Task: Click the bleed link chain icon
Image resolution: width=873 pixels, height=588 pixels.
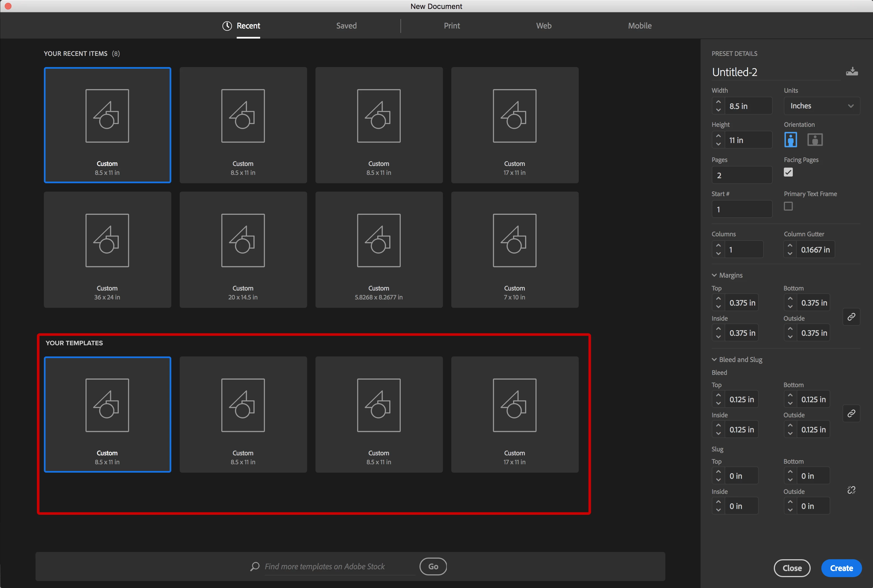Action: [851, 413]
